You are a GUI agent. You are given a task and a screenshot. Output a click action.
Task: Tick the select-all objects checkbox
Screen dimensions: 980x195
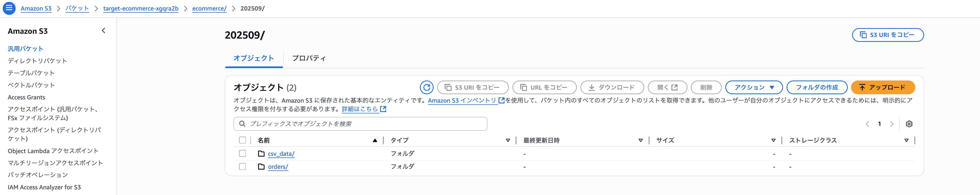(x=242, y=140)
